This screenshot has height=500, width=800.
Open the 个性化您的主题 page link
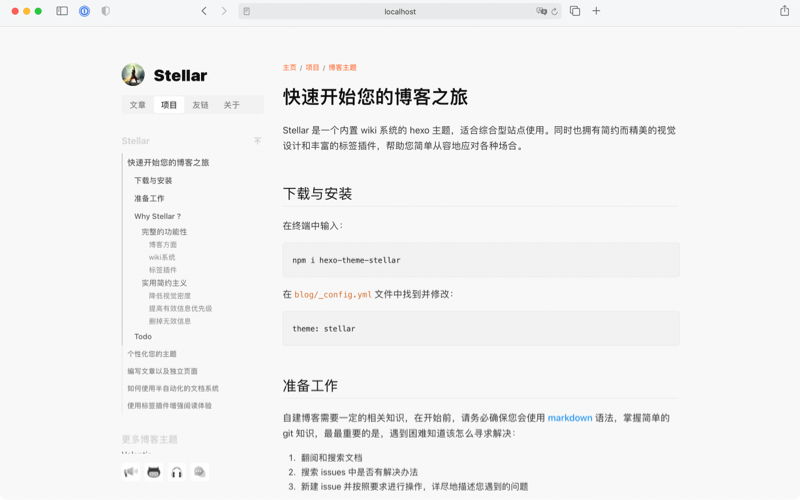tap(152, 354)
